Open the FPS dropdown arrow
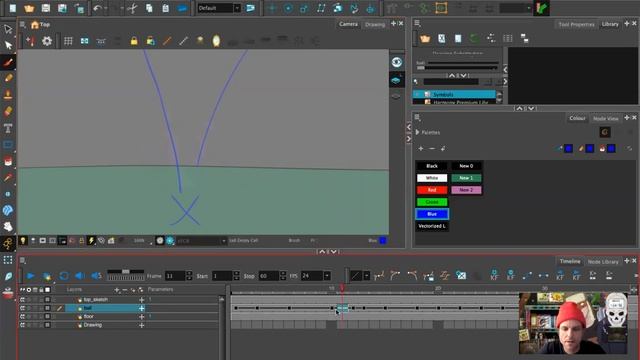Screen dimensions: 640x360 (327, 276)
